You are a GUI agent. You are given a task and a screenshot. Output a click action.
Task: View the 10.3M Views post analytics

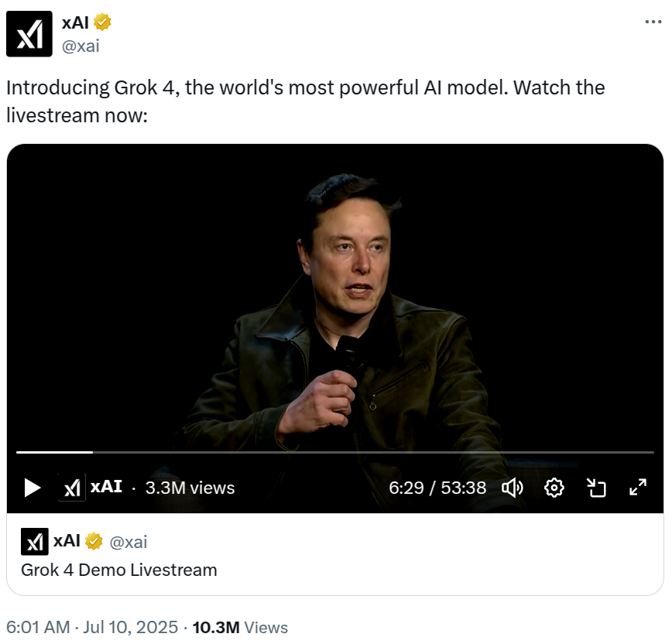pyautogui.click(x=240, y=628)
